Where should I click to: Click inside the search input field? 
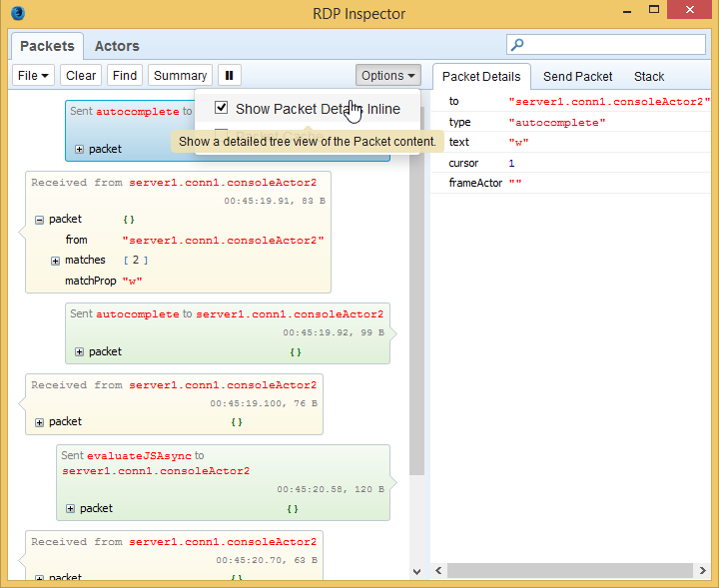(x=606, y=45)
